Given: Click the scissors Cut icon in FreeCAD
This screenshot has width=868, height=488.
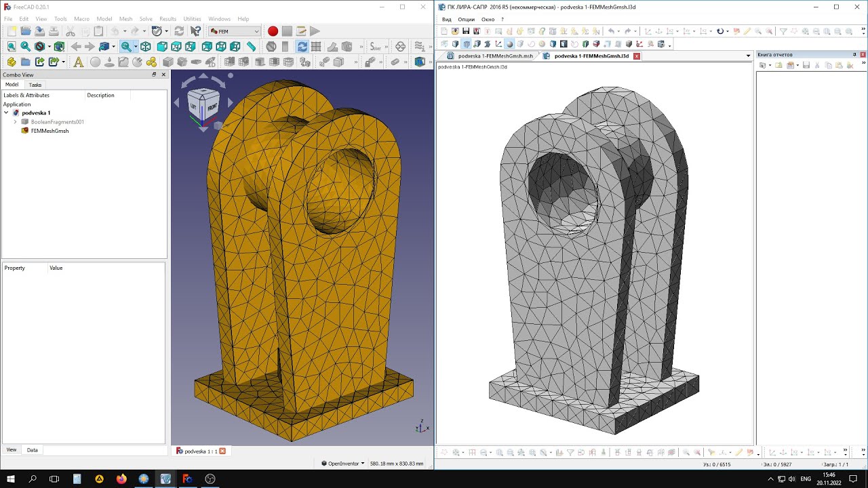Looking at the screenshot, I should coord(71,31).
